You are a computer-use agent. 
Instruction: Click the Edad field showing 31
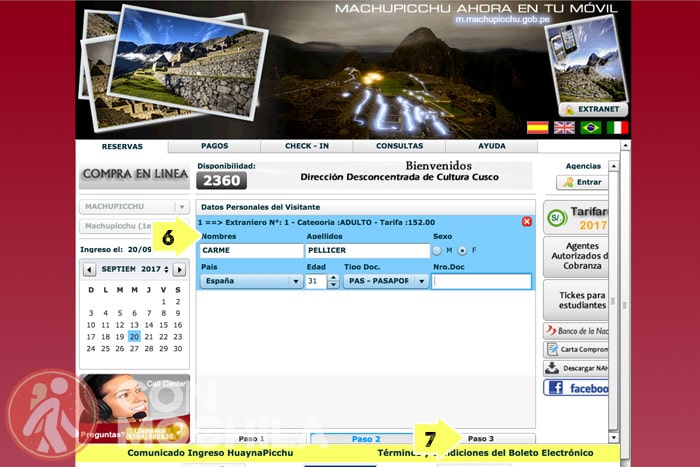point(317,281)
